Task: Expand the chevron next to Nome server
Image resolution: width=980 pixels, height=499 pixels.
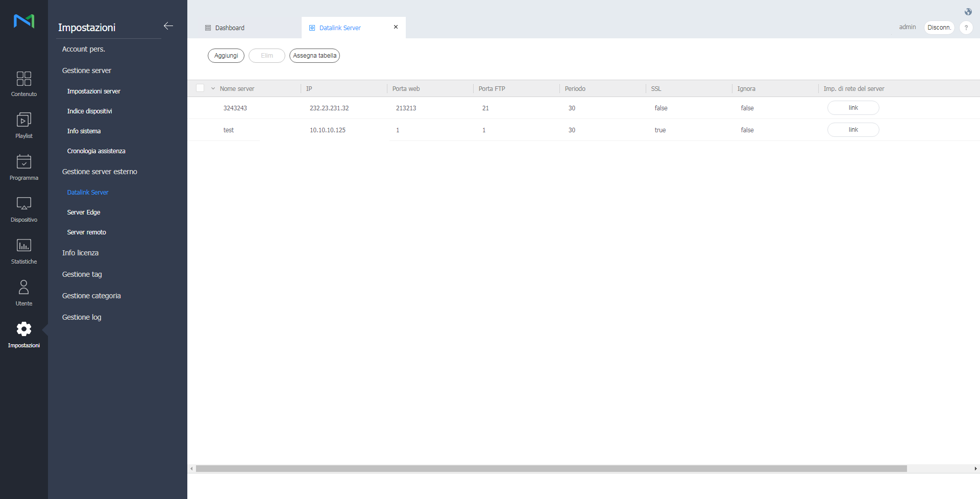Action: 213,88
